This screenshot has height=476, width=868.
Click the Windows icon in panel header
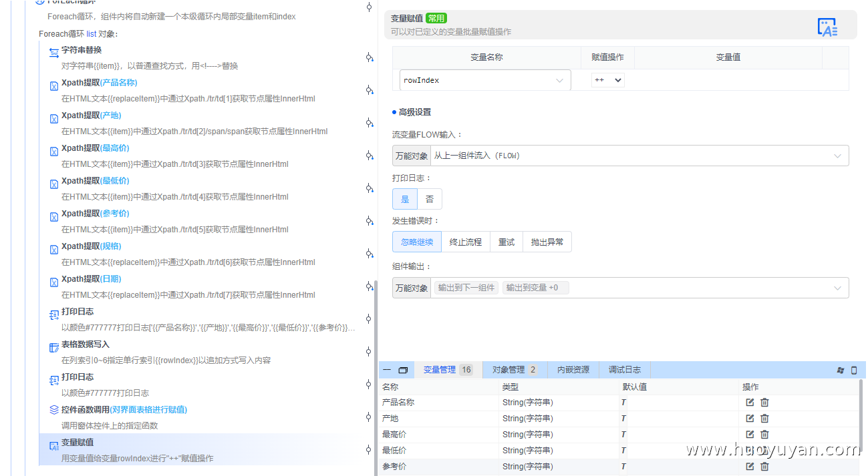[841, 370]
